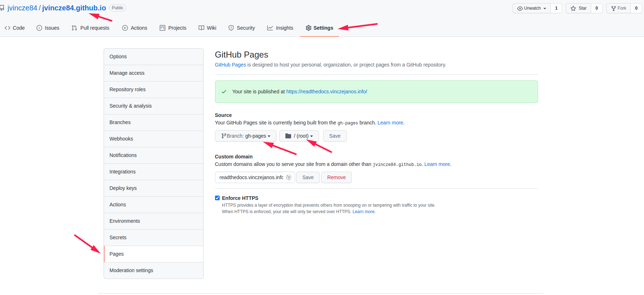
Task: Switch to the Code tab
Action: click(15, 28)
